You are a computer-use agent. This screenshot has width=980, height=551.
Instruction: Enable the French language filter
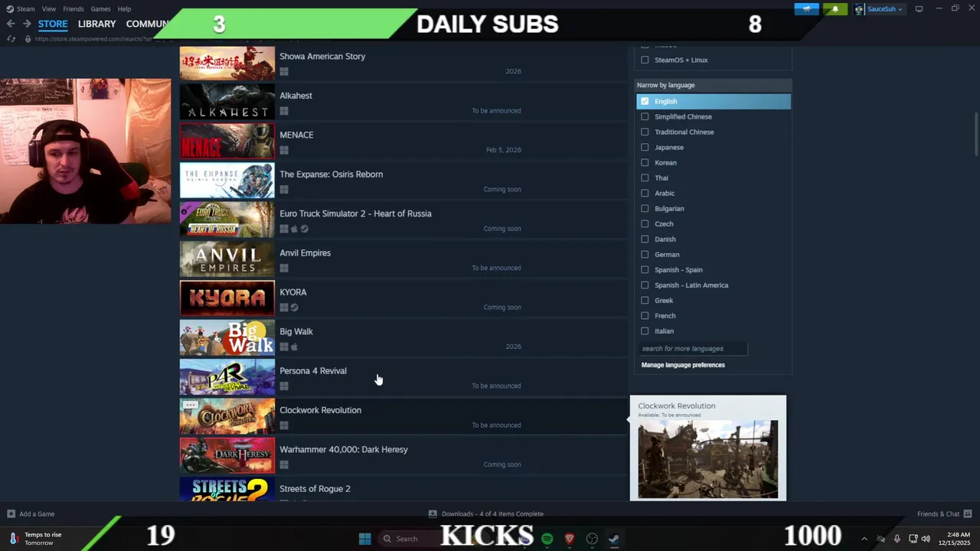pos(645,315)
